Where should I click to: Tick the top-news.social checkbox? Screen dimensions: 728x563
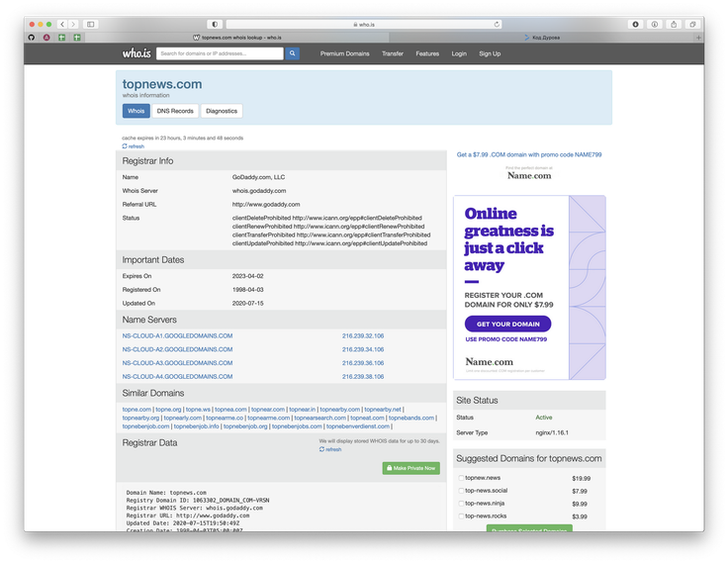[x=461, y=491]
